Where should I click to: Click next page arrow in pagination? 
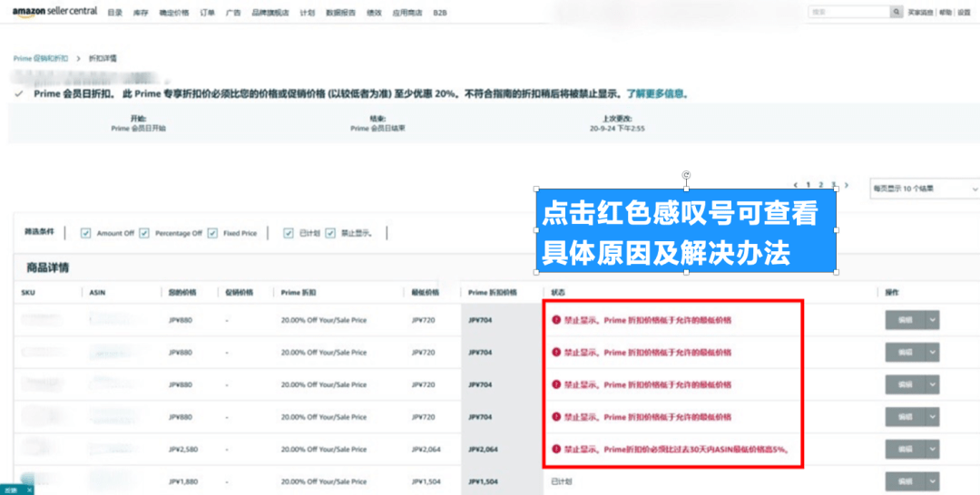pos(847,185)
